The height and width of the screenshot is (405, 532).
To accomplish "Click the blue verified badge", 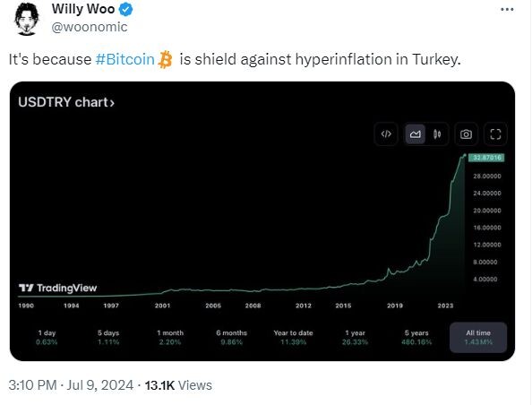I will (x=125, y=10).
